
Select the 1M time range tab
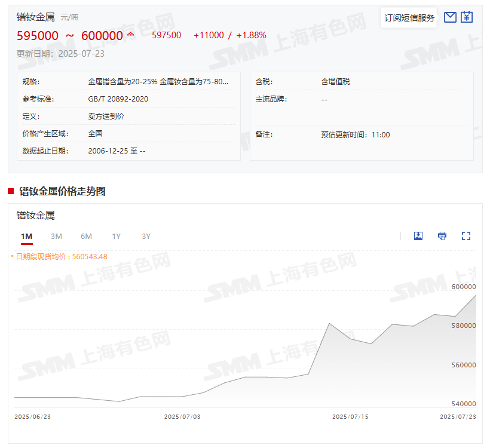pyautogui.click(x=26, y=237)
